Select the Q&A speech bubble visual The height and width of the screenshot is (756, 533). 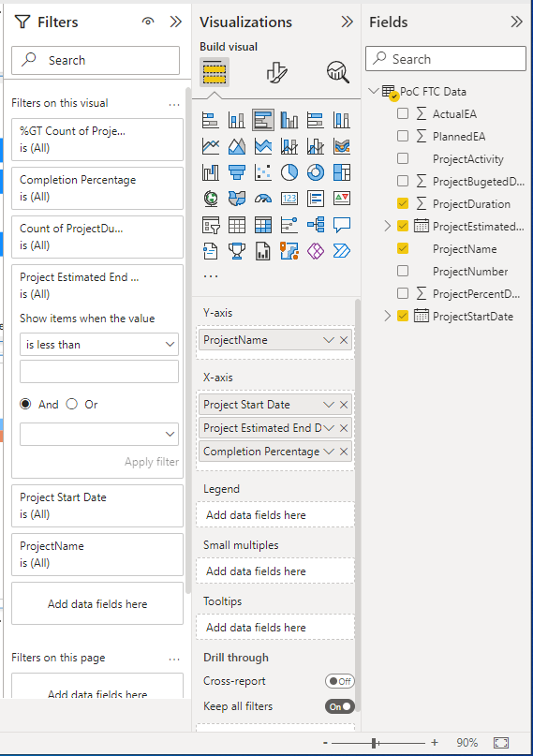tap(341, 225)
